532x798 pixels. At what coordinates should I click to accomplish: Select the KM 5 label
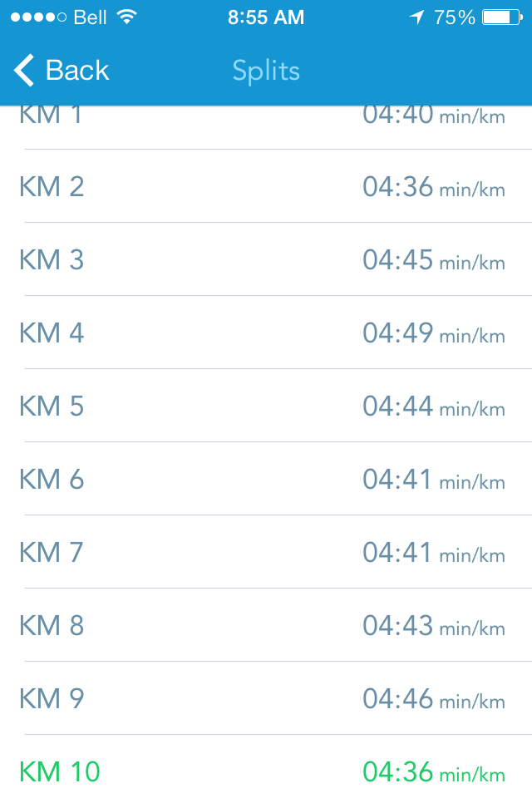52,406
